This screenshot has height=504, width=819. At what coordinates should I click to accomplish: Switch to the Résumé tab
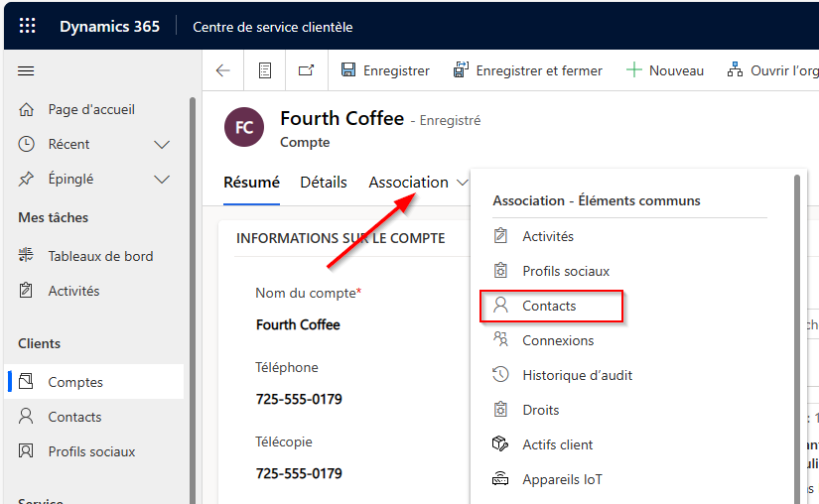click(x=251, y=183)
